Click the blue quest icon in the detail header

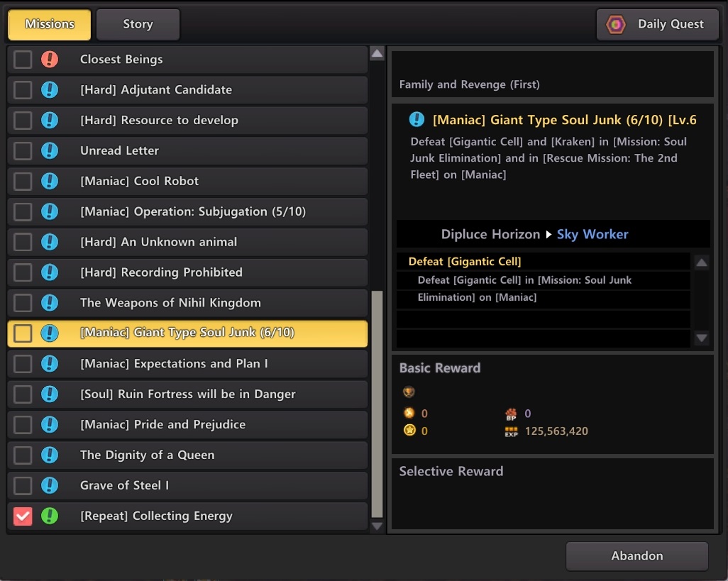pyautogui.click(x=417, y=120)
